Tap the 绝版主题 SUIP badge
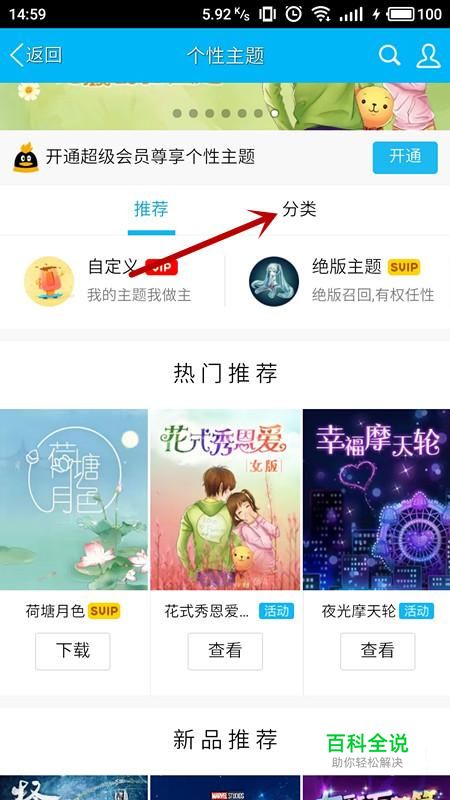Screen dimensions: 450x800 [404, 267]
